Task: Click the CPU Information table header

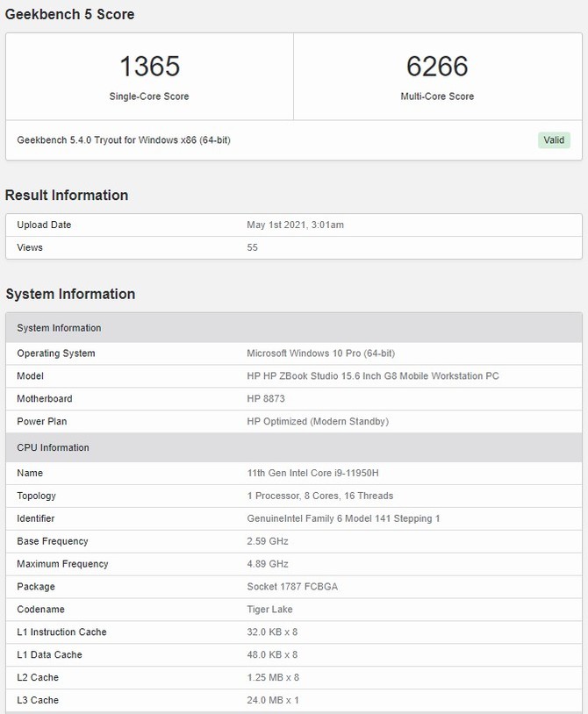Action: (294, 447)
